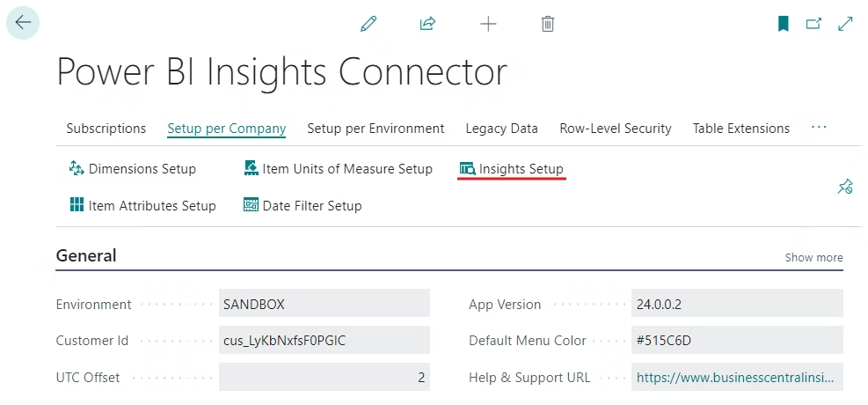Open the Subscriptions tab
This screenshot has width=868, height=405.
pos(106,129)
